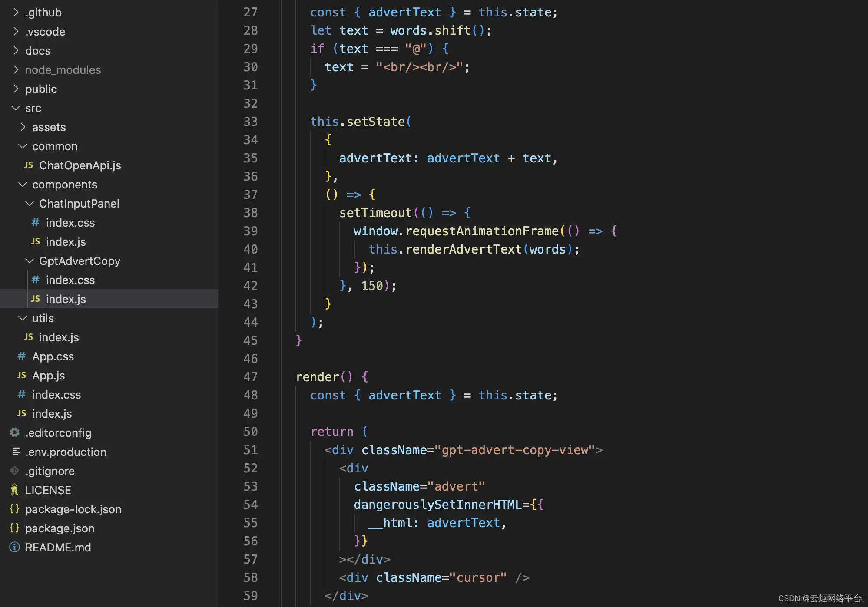Viewport: 868px width, 607px height.
Task: Collapse the GptAdvertCopy folder
Action: 30,261
